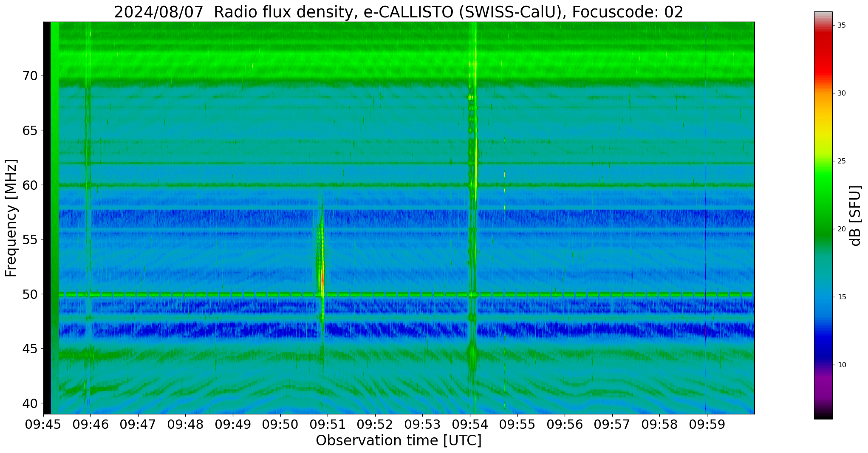The height and width of the screenshot is (453, 868).
Task: Click the colorbar tick label 30
Action: click(x=841, y=93)
